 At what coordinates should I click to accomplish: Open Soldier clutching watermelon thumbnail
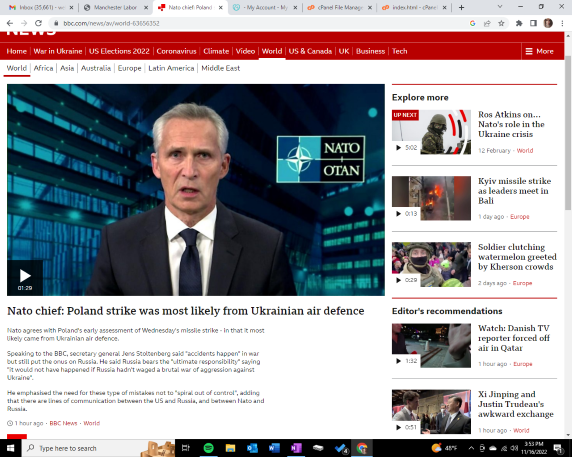click(431, 264)
